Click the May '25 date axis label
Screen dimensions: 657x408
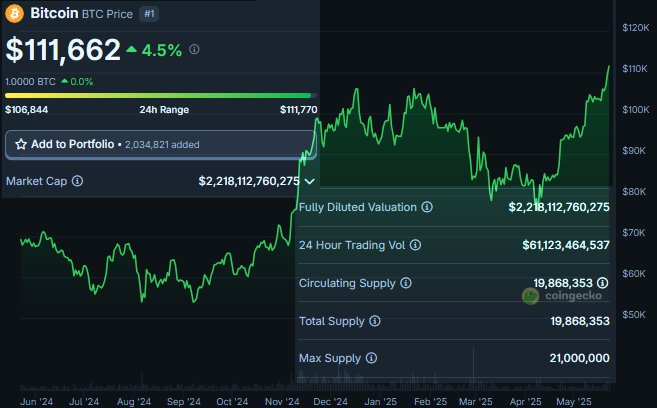(x=574, y=402)
